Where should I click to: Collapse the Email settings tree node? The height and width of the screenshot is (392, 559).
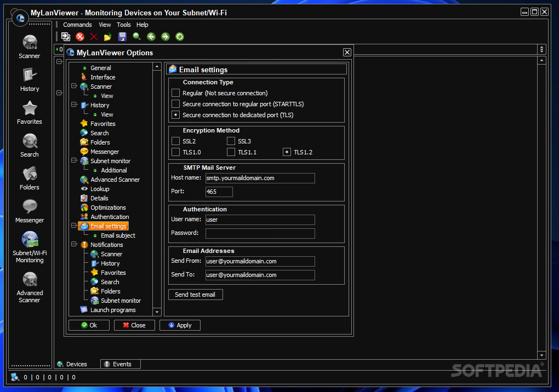click(74, 226)
